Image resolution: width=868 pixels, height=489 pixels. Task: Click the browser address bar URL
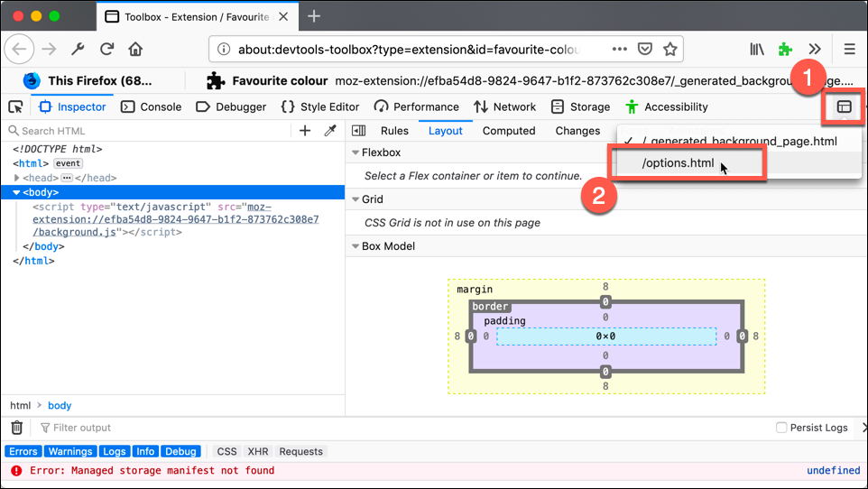tap(409, 50)
